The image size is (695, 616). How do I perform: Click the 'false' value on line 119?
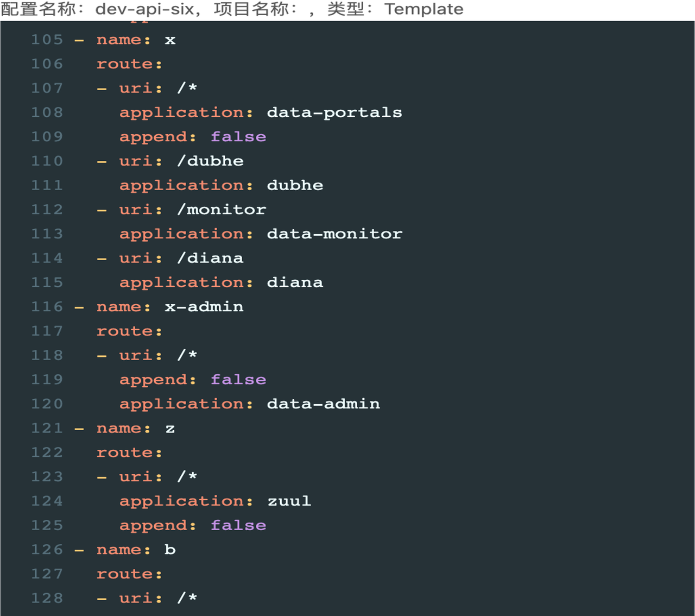(x=238, y=380)
